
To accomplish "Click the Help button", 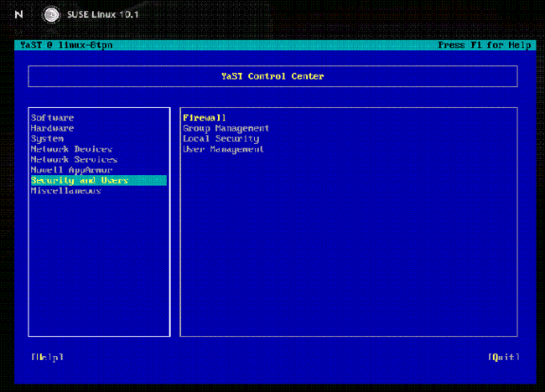I will point(47,357).
